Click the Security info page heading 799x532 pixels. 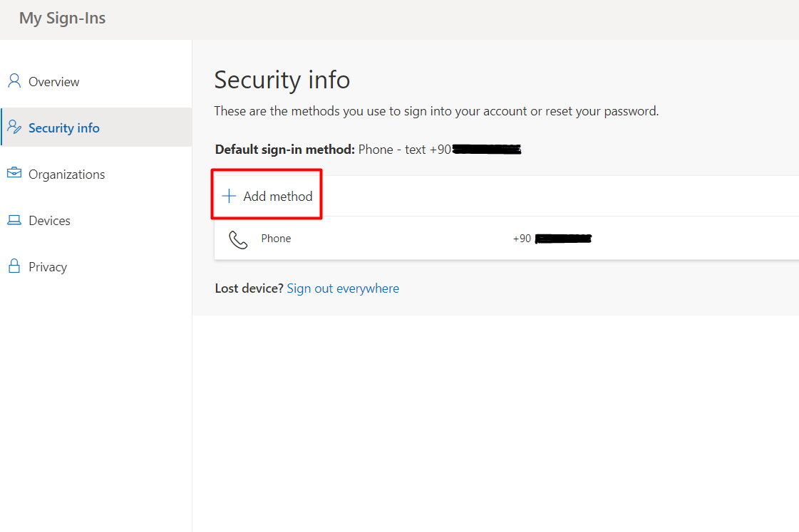[x=282, y=80]
